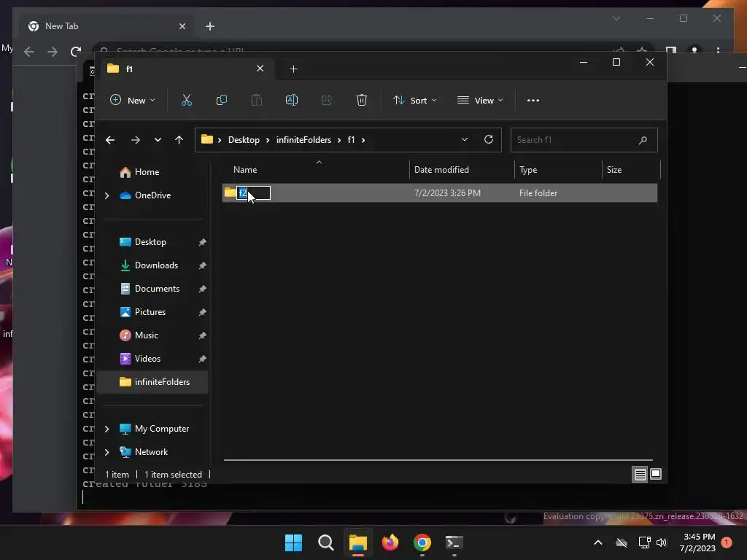The width and height of the screenshot is (747, 560).
Task: Show hidden system tray icons
Action: coord(598,542)
